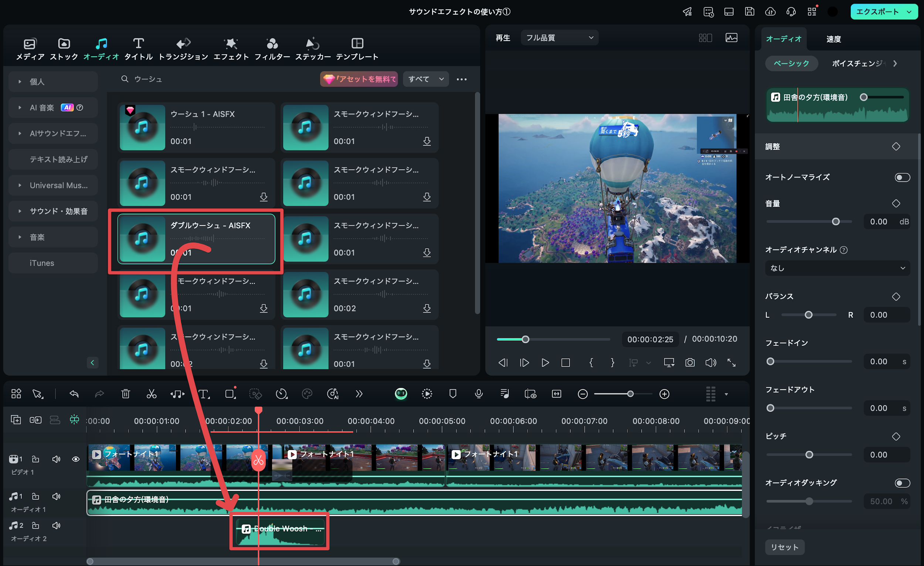Download the 00:02 スモークウィンドフーシ sound in right column
Image resolution: width=924 pixels, height=566 pixels.
coord(427,308)
